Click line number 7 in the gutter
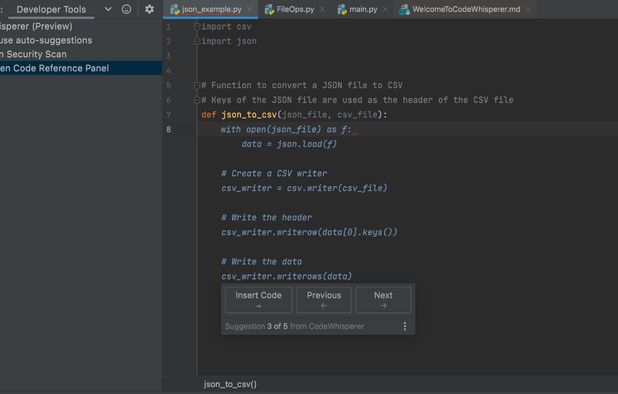The width and height of the screenshot is (618, 394). (x=168, y=115)
